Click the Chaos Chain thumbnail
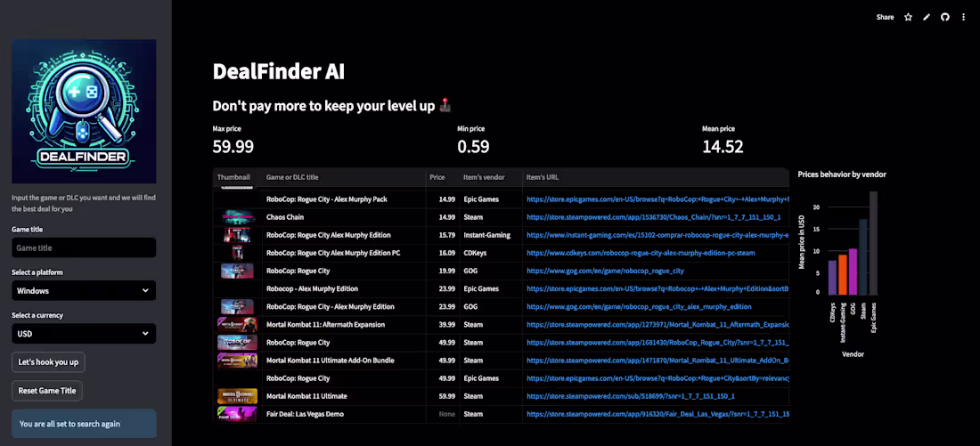The width and height of the screenshot is (980, 446). [x=238, y=217]
